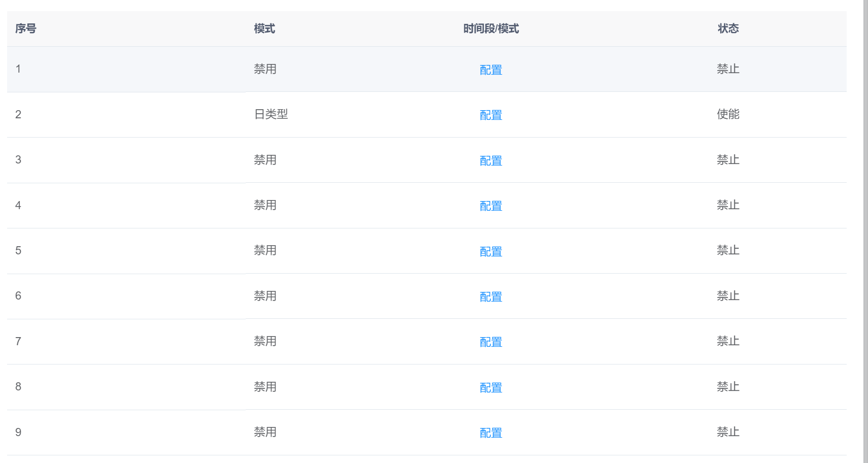Click the 模式 column header
The height and width of the screenshot is (463, 868).
[264, 28]
